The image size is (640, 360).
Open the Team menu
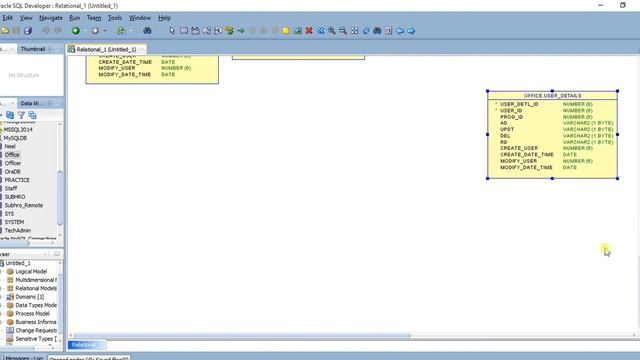point(93,18)
